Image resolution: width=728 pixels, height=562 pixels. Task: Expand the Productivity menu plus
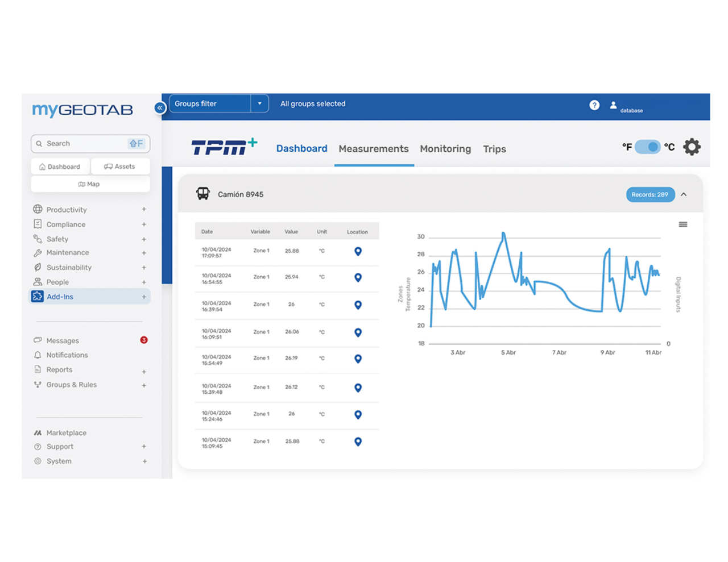[144, 209]
